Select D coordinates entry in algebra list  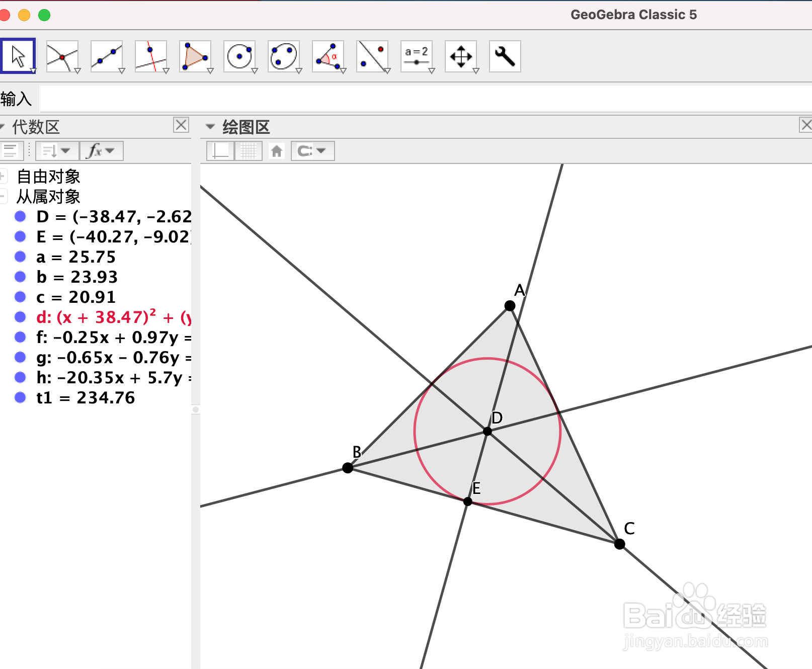pos(114,217)
